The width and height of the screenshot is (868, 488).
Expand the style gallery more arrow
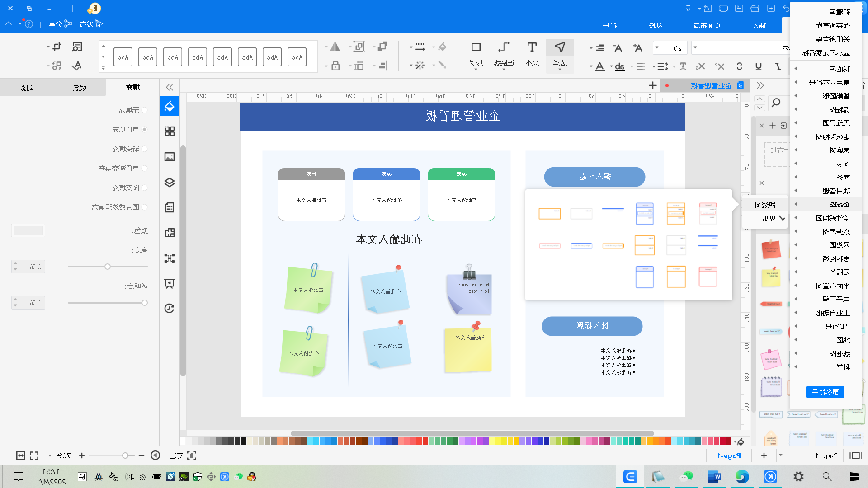click(103, 68)
